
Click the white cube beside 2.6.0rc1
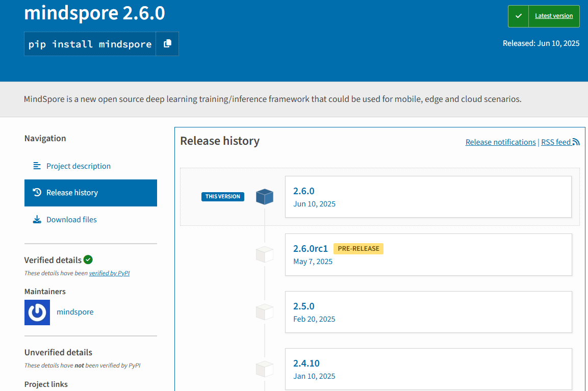265,254
